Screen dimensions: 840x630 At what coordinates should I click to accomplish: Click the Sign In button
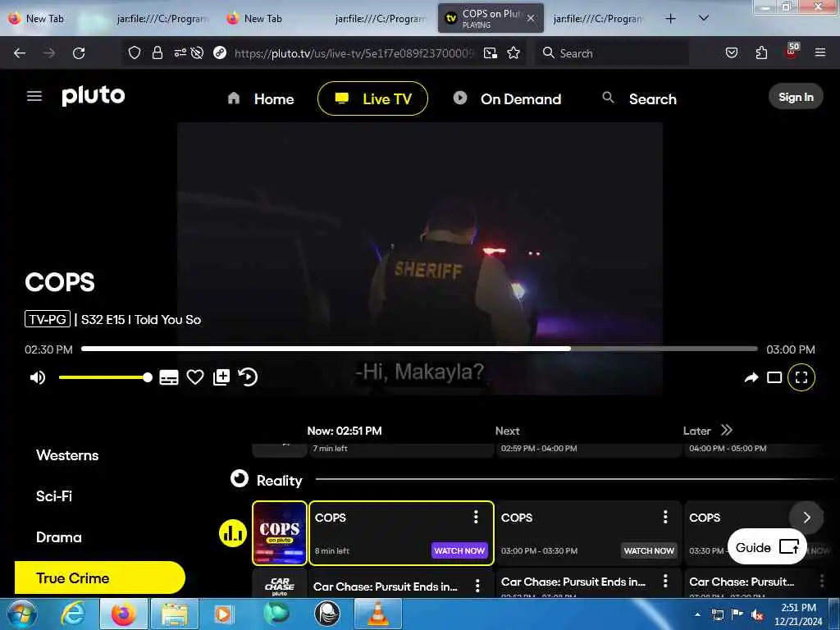click(796, 97)
